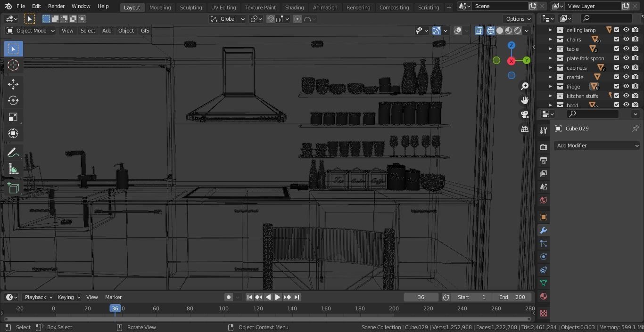Open the Playback popover in timeline

[x=38, y=297]
